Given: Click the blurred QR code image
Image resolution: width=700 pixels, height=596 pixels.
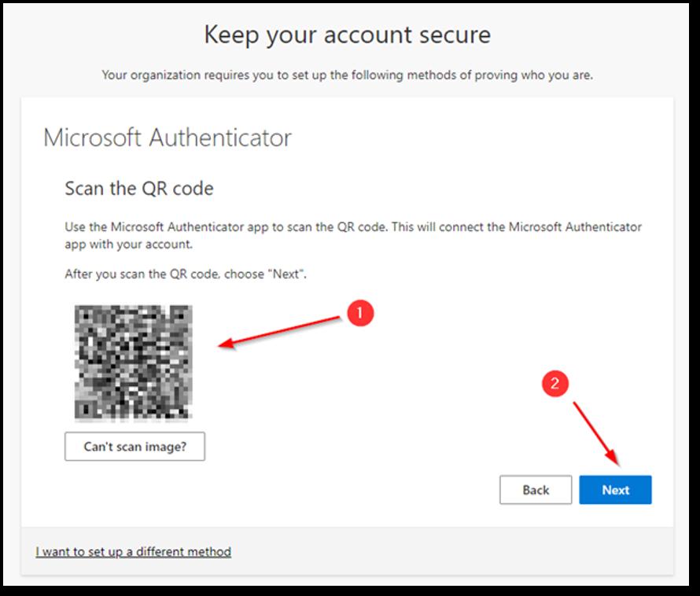Looking at the screenshot, I should click(x=133, y=362).
